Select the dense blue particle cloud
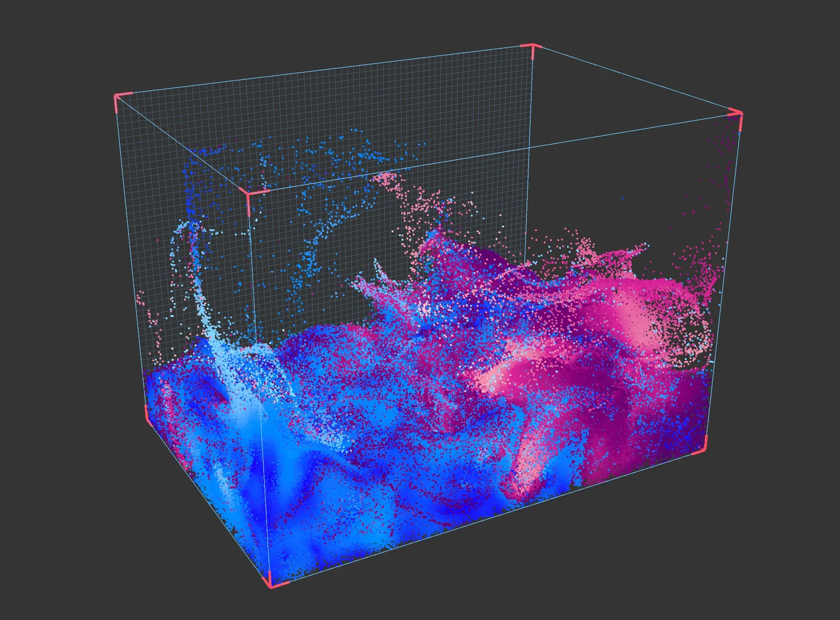The width and height of the screenshot is (840, 620). pos(319,490)
